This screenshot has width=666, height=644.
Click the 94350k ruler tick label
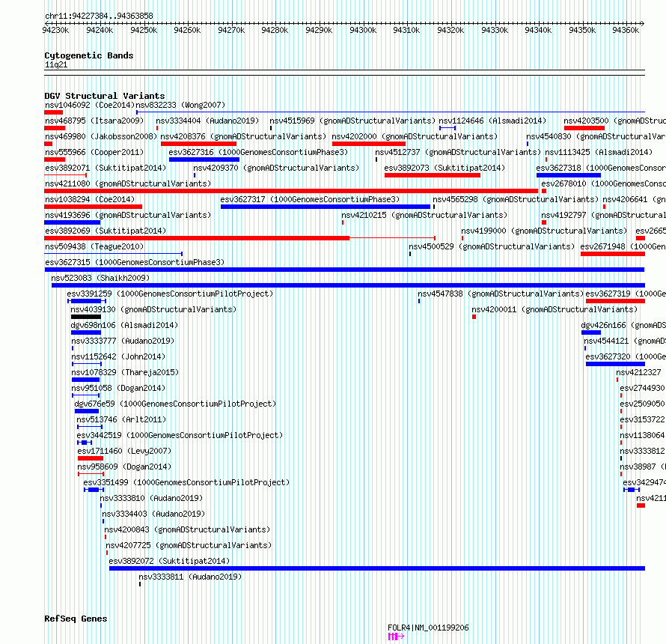click(582, 30)
